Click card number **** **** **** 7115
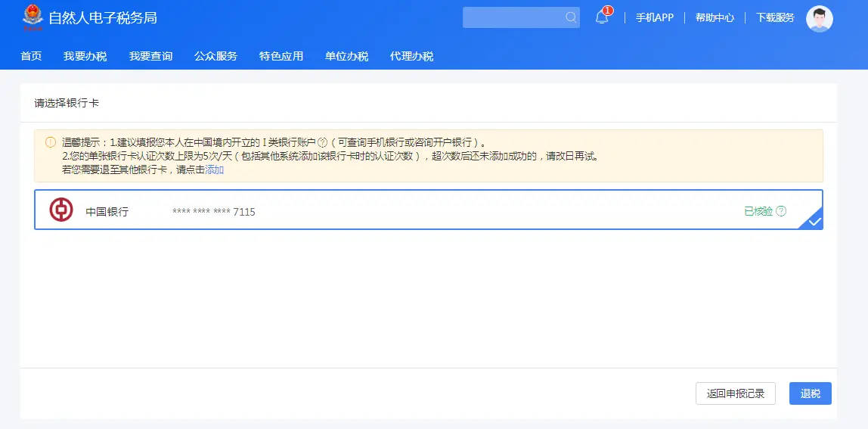The height and width of the screenshot is (429, 868). click(x=214, y=212)
